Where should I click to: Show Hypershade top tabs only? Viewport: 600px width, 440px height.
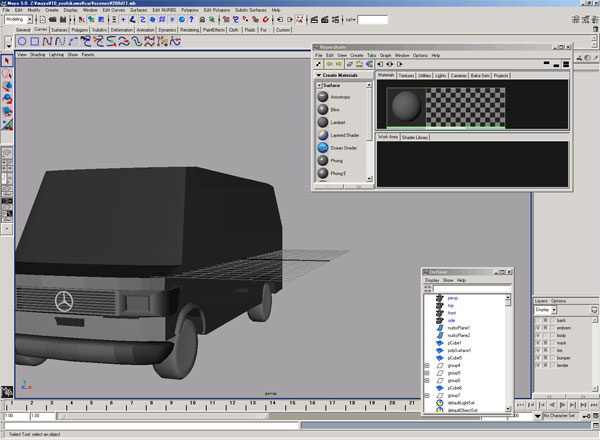[546, 64]
